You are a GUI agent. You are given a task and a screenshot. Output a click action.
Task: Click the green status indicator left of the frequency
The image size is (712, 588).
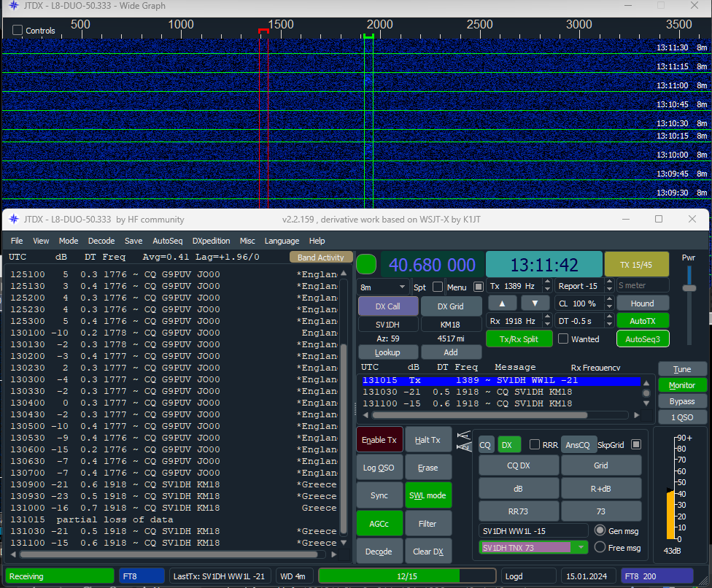pyautogui.click(x=366, y=264)
